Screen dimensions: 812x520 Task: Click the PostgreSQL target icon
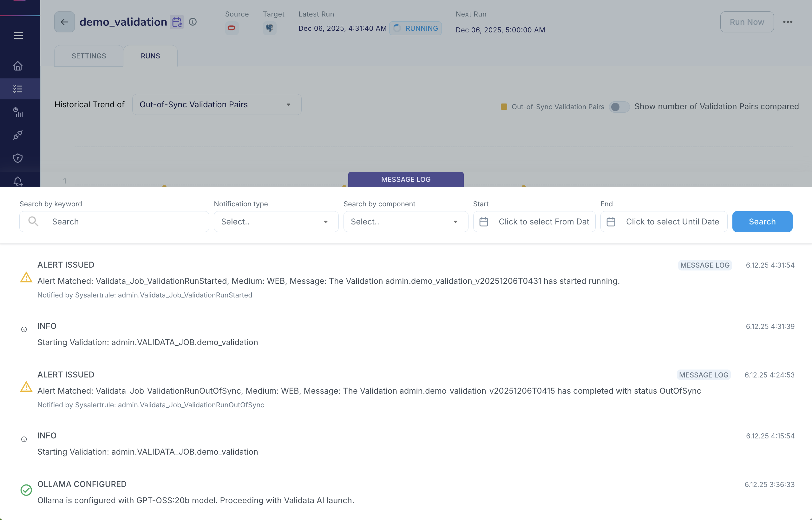(269, 28)
